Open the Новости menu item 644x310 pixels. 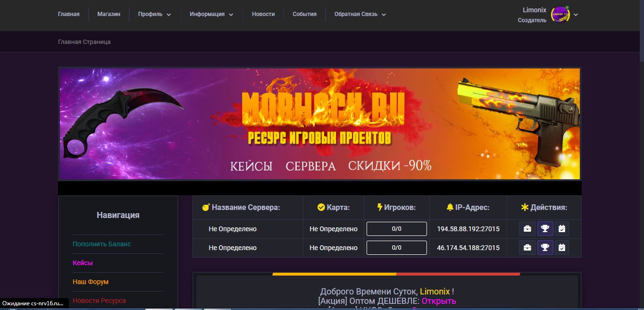click(263, 14)
